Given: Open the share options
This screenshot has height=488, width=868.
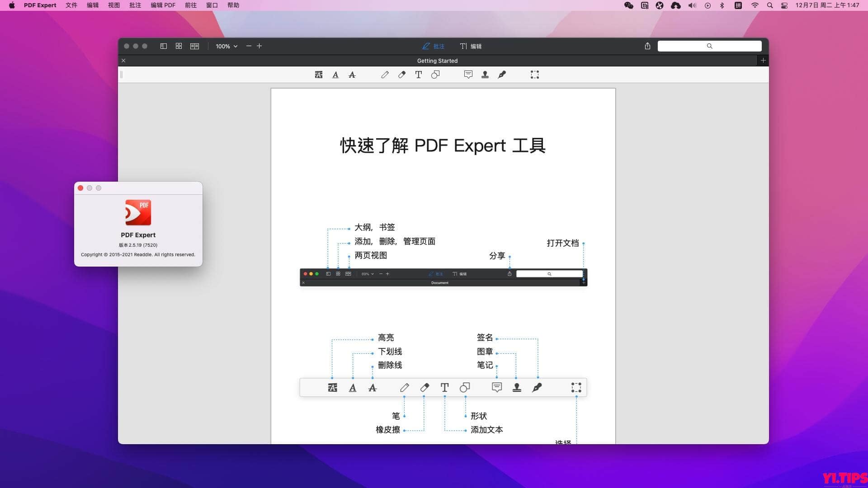Looking at the screenshot, I should (647, 46).
